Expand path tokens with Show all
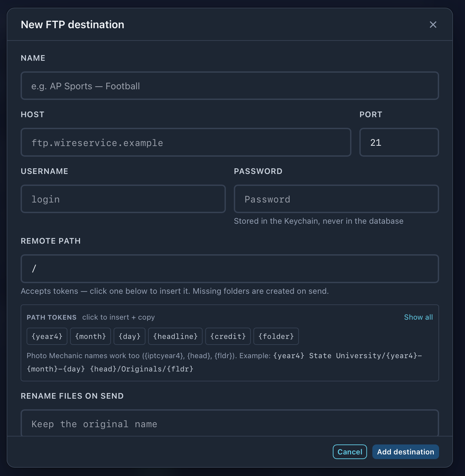Screen dimensions: 465x476 coord(418,317)
